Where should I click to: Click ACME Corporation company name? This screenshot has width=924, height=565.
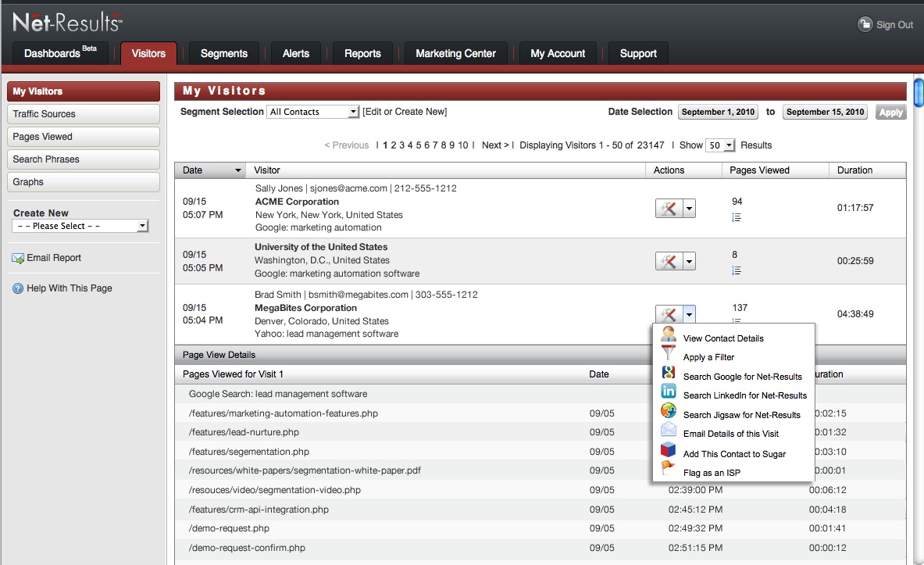(x=297, y=202)
